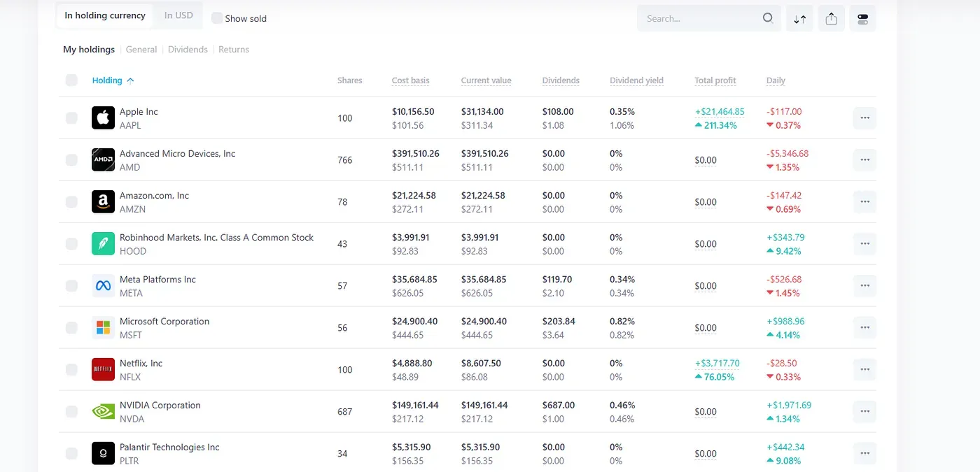The height and width of the screenshot is (472, 980).
Task: Select the My holdings tab
Action: coord(89,50)
